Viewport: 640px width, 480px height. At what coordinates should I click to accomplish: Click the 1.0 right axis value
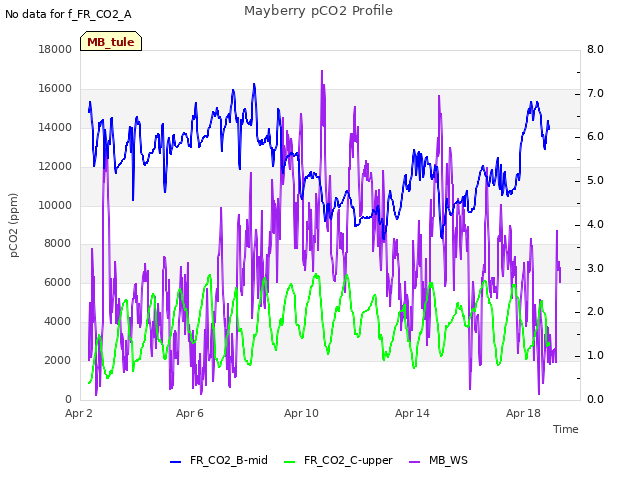point(595,356)
